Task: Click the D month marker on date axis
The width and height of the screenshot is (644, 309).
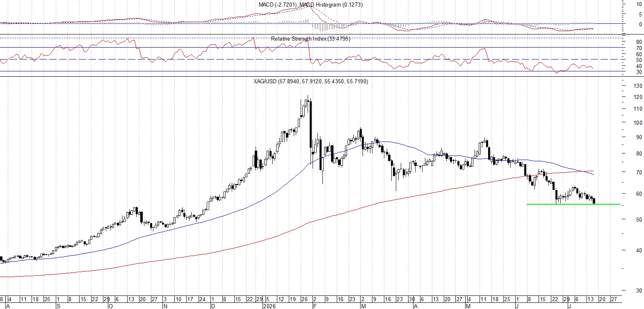Action: (213, 306)
